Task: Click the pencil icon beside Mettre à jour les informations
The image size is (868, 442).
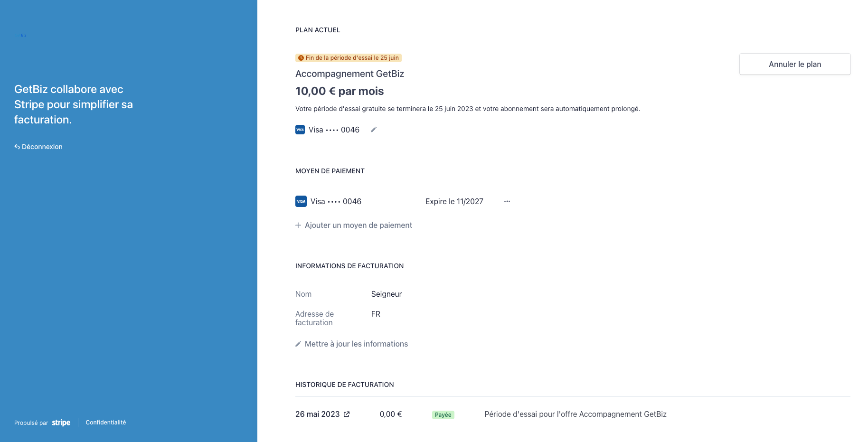Action: pyautogui.click(x=298, y=344)
